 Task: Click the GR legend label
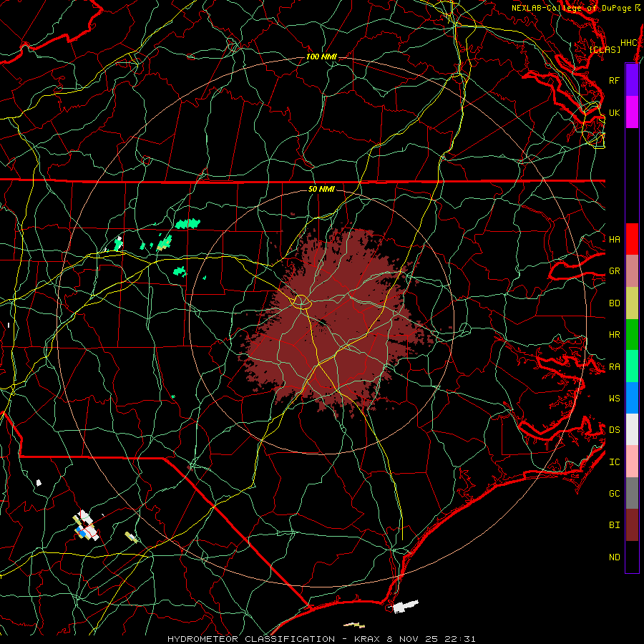[x=614, y=271]
